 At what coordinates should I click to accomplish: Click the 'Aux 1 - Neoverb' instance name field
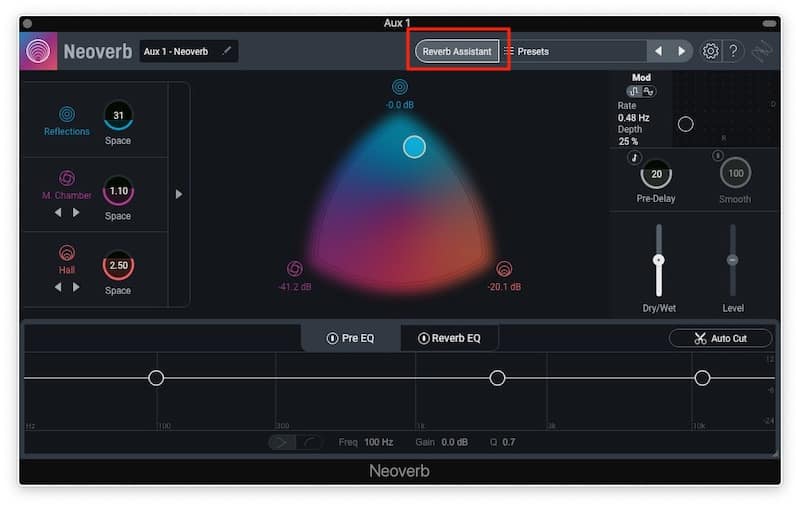[189, 52]
